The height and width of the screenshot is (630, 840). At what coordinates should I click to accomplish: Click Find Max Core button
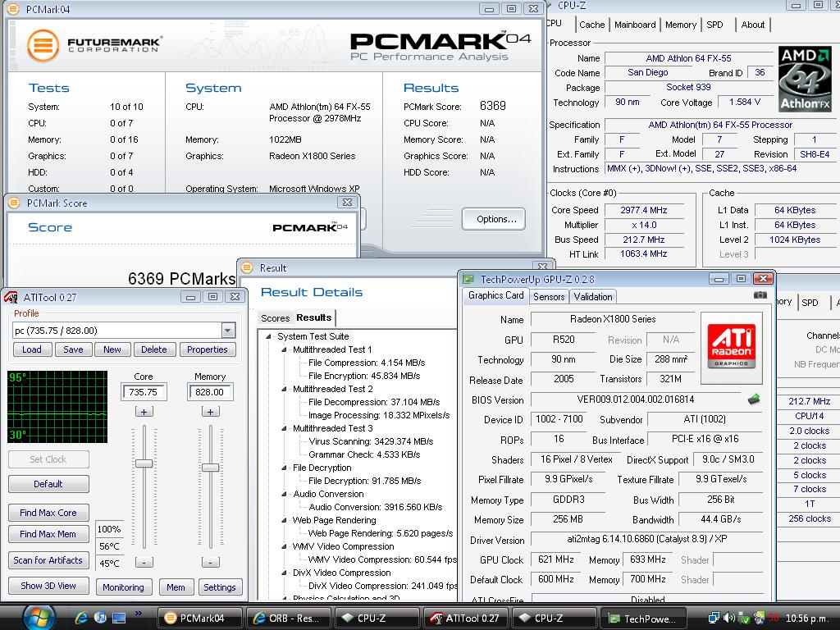(x=48, y=513)
